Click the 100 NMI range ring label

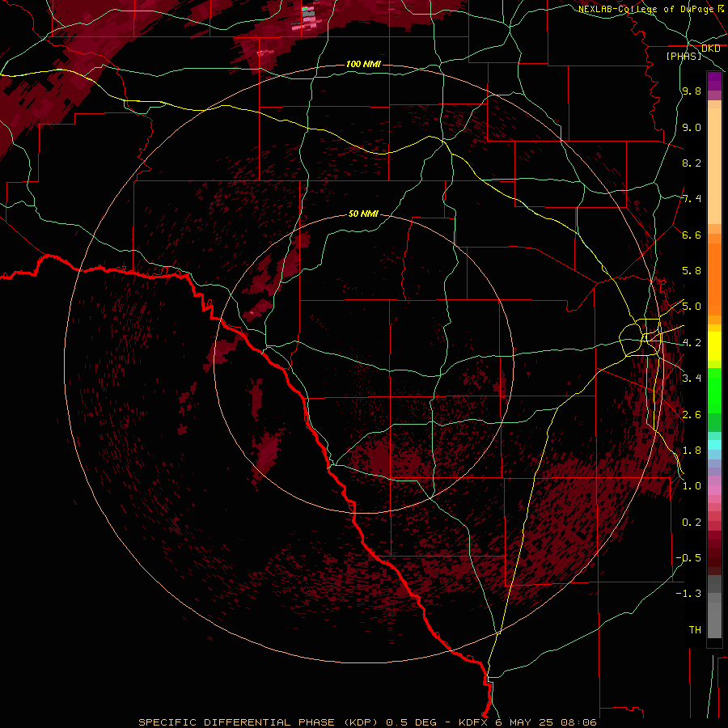(363, 64)
